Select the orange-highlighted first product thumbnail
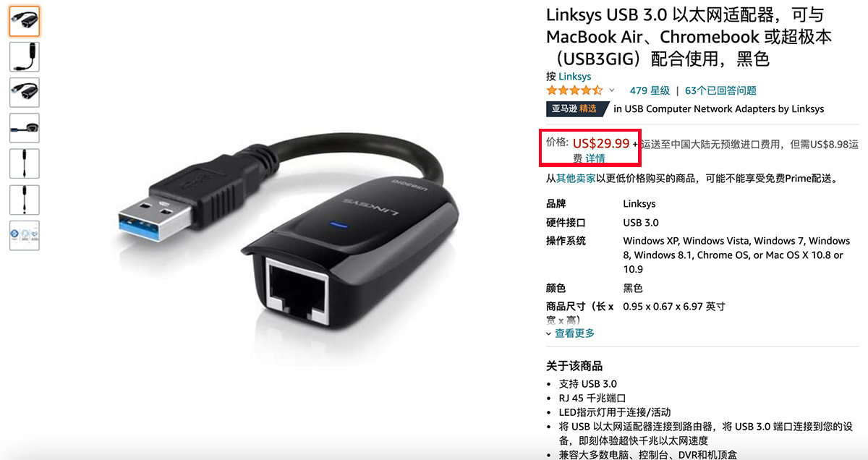Screen dimensions: 868x460 25,22
